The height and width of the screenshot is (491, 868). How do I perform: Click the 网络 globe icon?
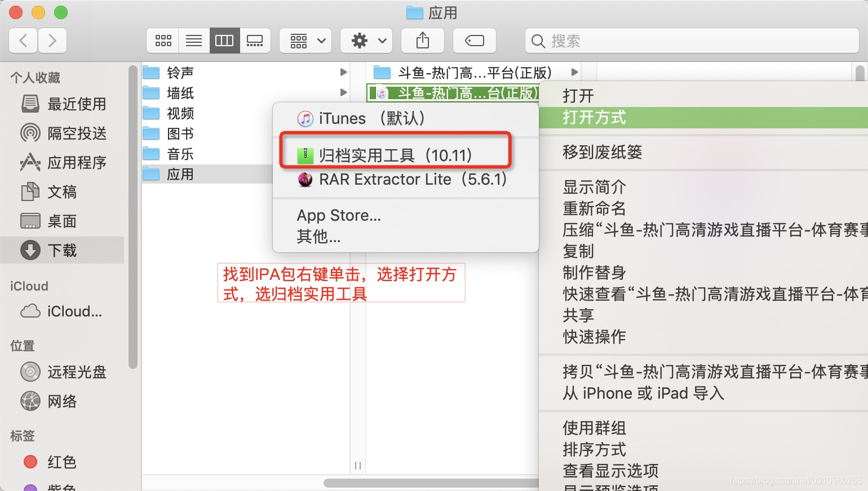click(x=30, y=401)
